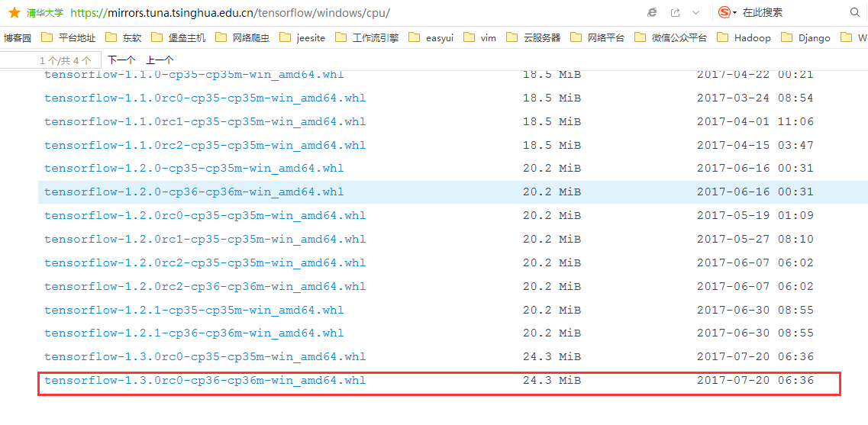Open the search engine selector arrow
Screen dimensions: 868x425
pos(734,13)
